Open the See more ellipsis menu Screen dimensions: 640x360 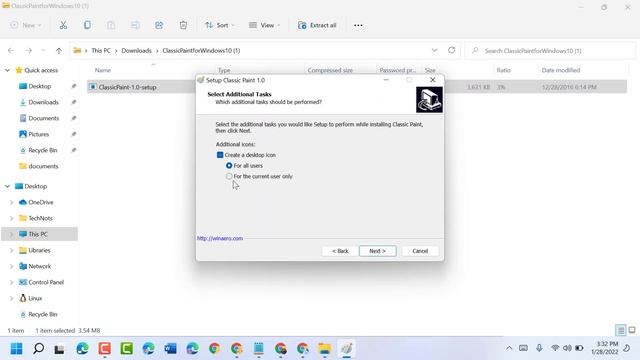click(x=358, y=25)
